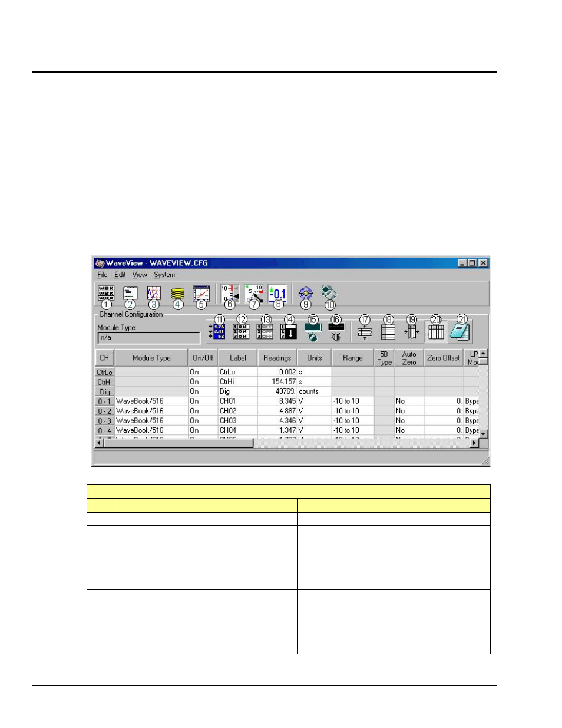Click the CH01 label cell

238,401
